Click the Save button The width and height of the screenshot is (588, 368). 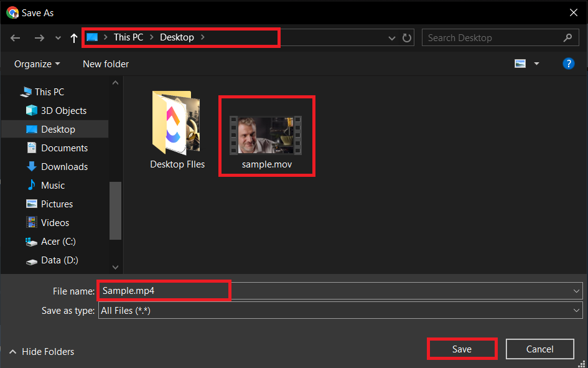click(x=462, y=349)
